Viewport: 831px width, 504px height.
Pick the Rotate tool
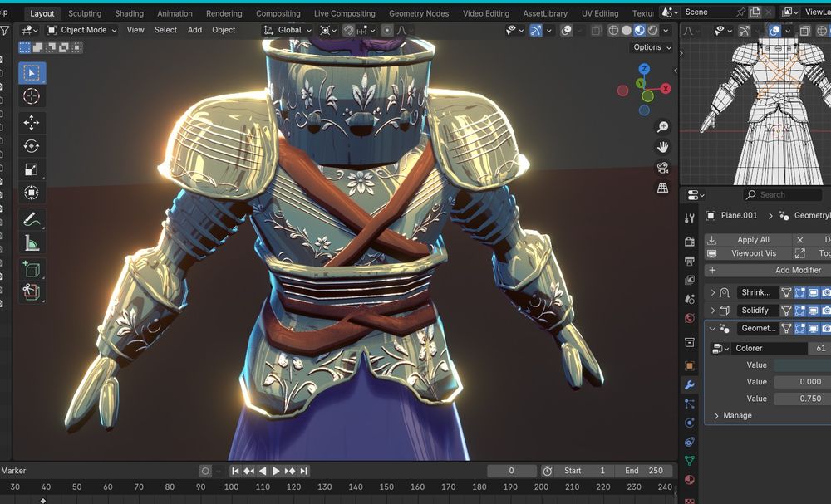(x=32, y=146)
